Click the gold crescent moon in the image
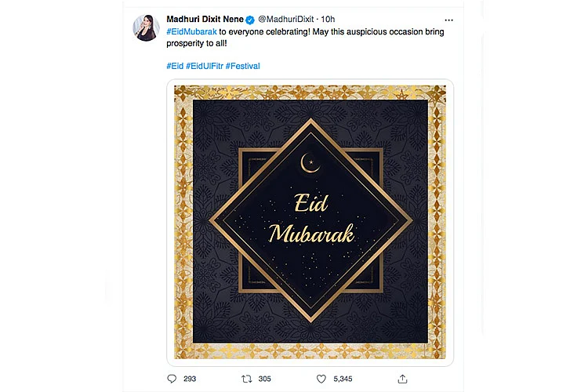Viewport: 588px width, 392px height. click(x=310, y=163)
